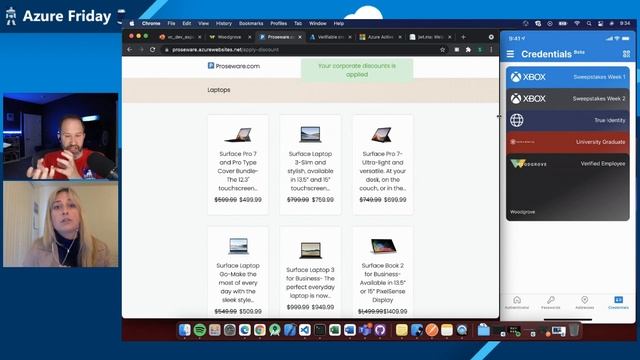Open Chrome three-dot menu
Screen dimensions: 640x360
pos(491,49)
